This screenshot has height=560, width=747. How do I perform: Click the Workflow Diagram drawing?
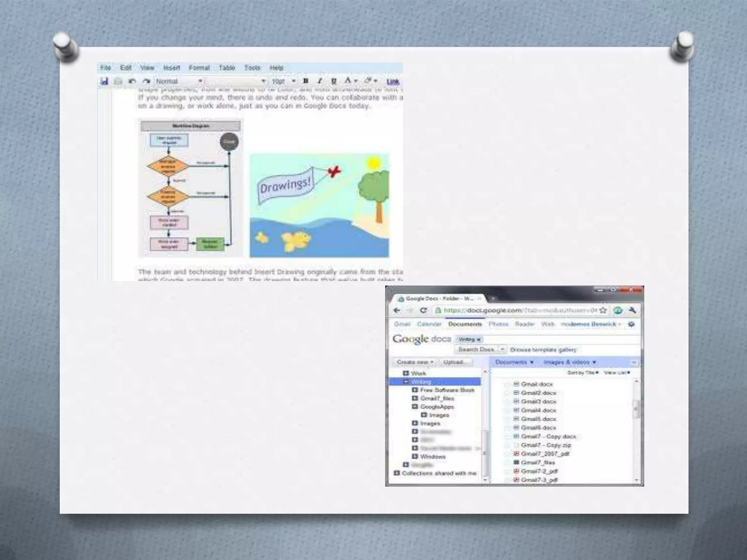pos(190,188)
